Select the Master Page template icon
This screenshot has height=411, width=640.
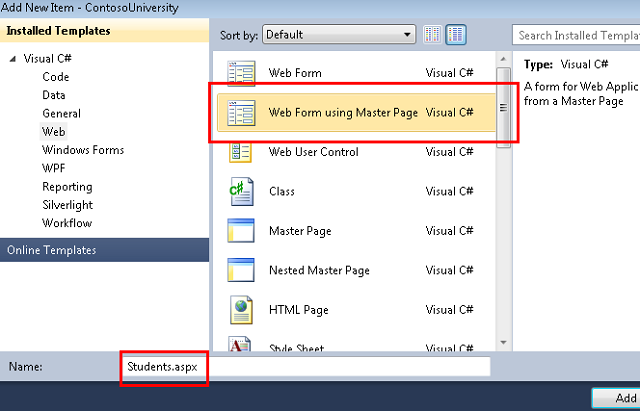pos(242,231)
